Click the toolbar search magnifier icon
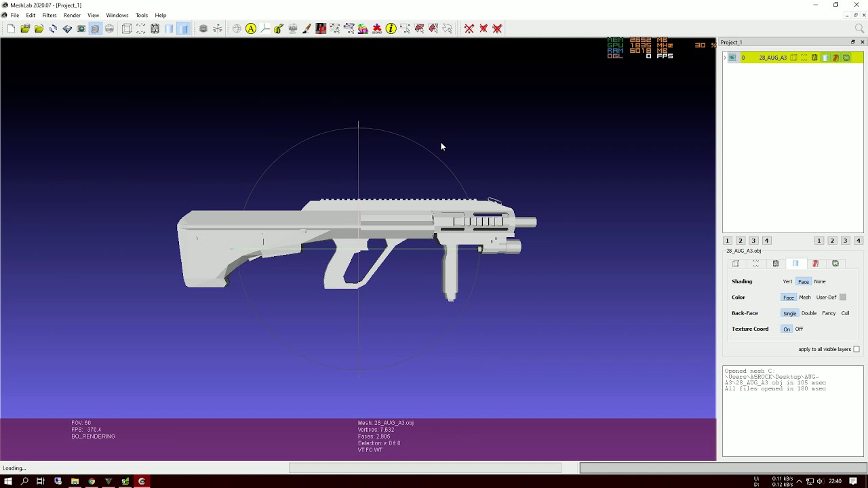 point(860,28)
